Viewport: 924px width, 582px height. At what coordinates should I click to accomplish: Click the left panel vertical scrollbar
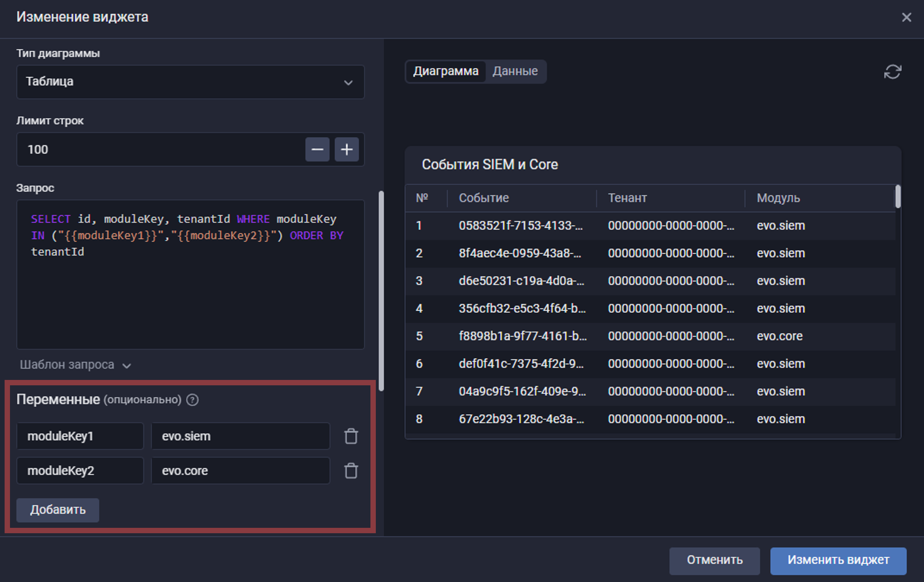click(381, 291)
